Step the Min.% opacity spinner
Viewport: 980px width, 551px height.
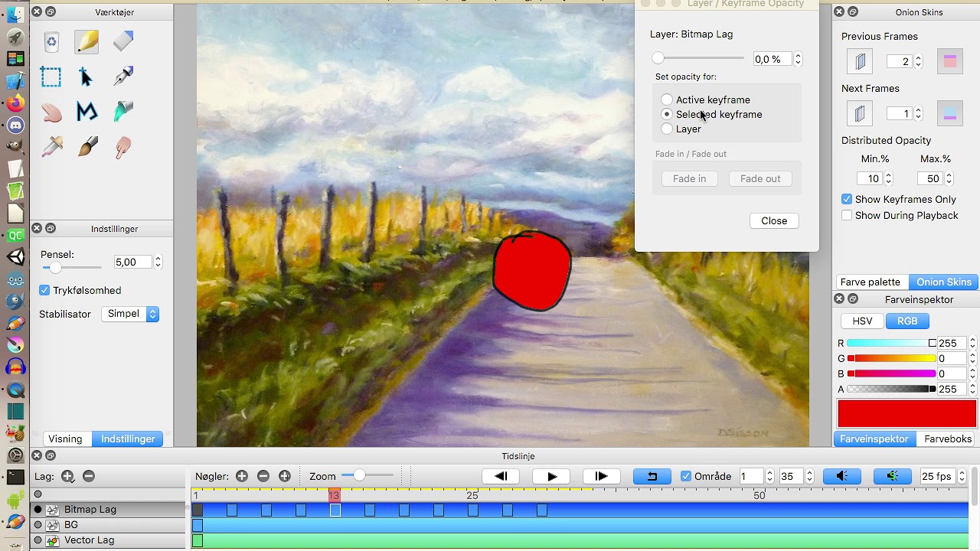pyautogui.click(x=888, y=178)
